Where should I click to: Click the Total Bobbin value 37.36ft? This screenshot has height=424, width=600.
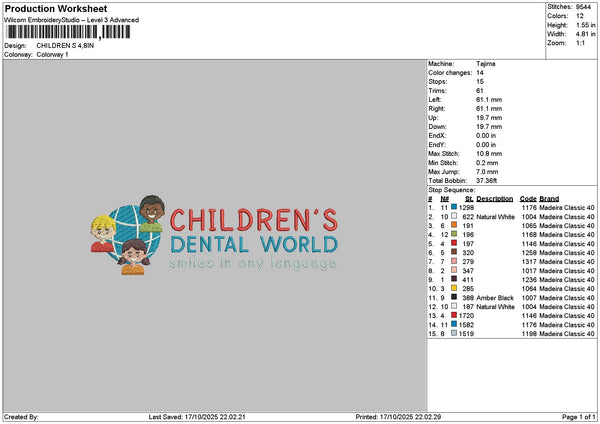tap(486, 181)
